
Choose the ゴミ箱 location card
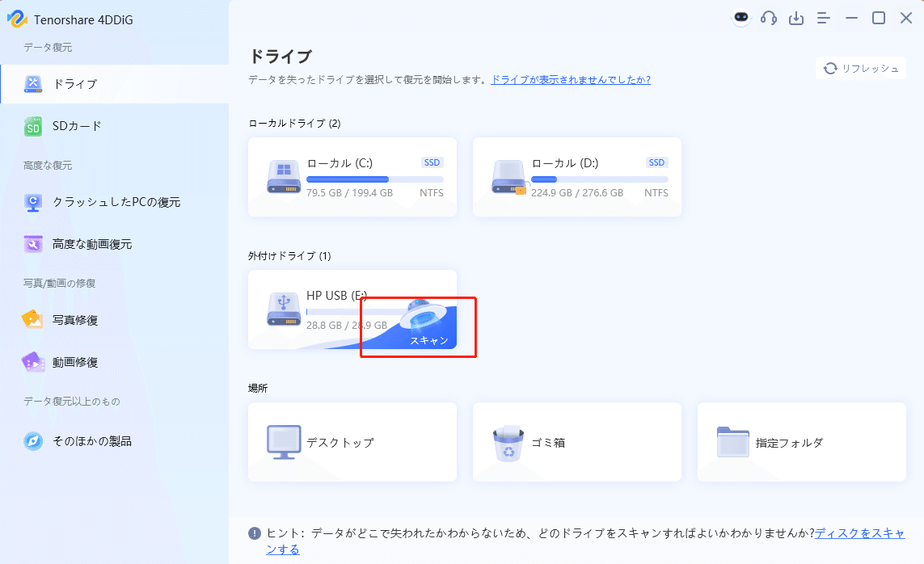(577, 442)
